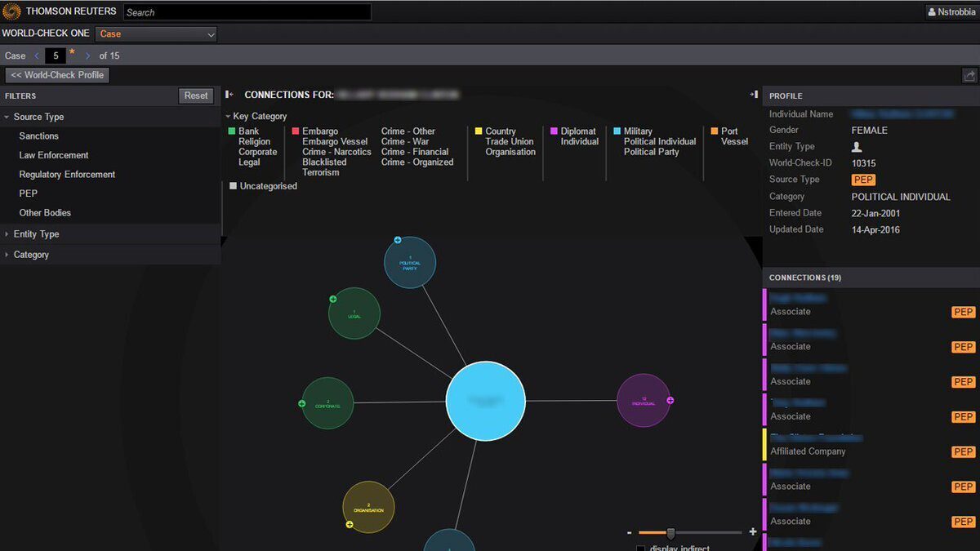Click the CONNECTIONS (19) panel header
The image size is (980, 551).
871,278
